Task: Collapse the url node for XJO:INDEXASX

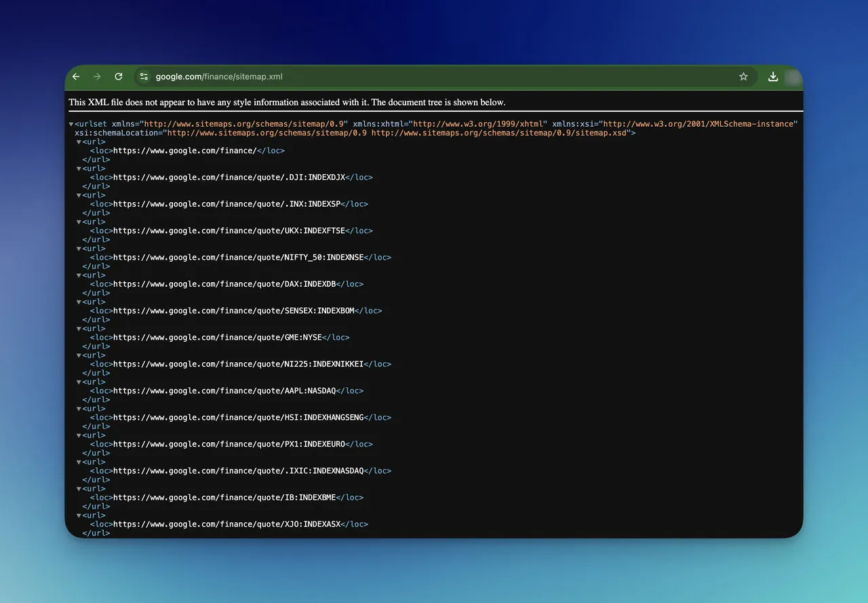Action: click(x=79, y=516)
